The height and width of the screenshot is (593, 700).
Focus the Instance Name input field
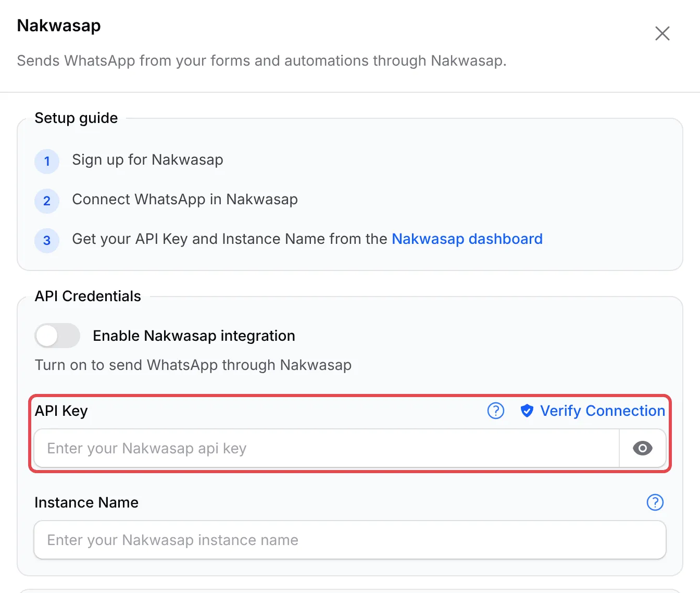pyautogui.click(x=350, y=540)
